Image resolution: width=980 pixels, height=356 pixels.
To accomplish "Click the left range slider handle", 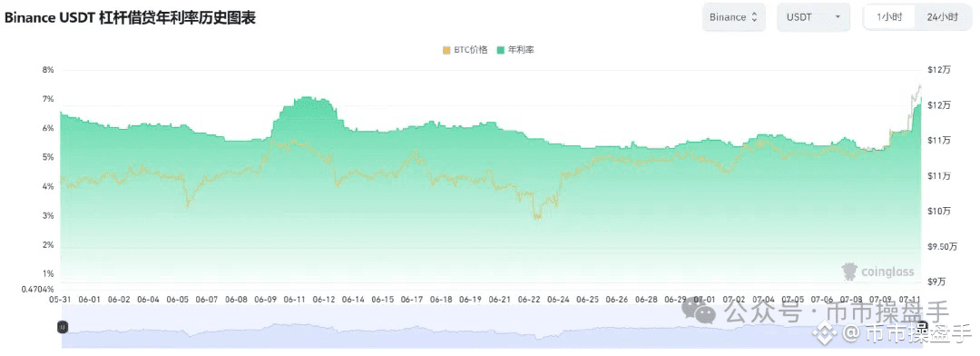I will click(x=62, y=326).
